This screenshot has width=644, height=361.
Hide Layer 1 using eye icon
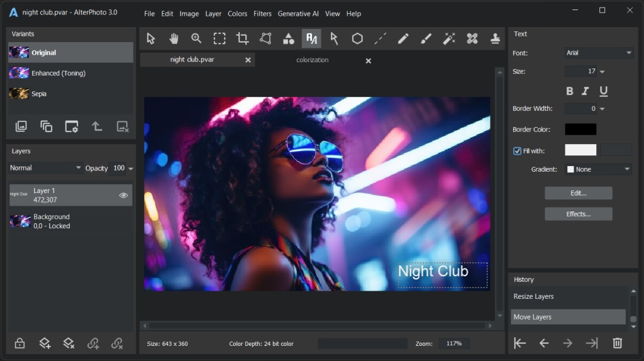pos(124,196)
